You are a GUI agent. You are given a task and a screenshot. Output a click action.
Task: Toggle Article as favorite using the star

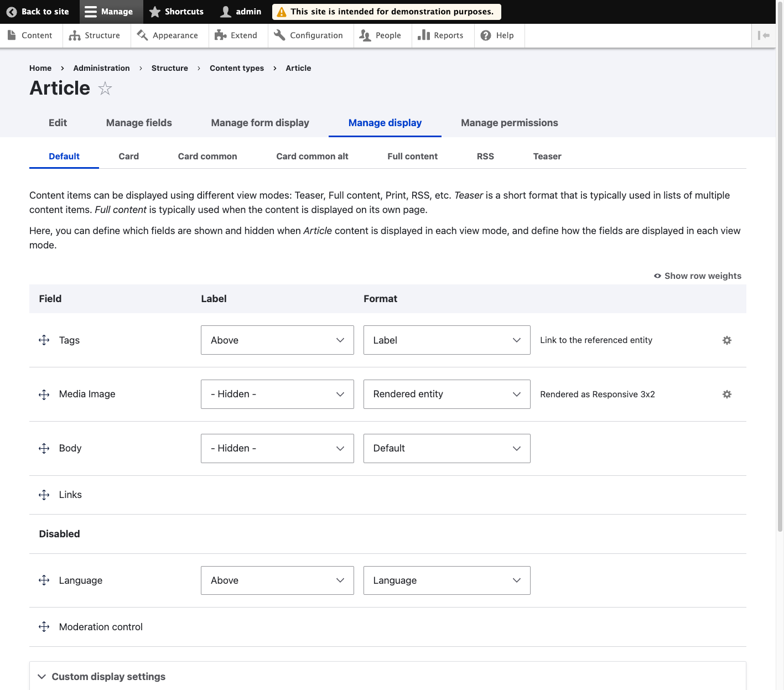click(105, 88)
